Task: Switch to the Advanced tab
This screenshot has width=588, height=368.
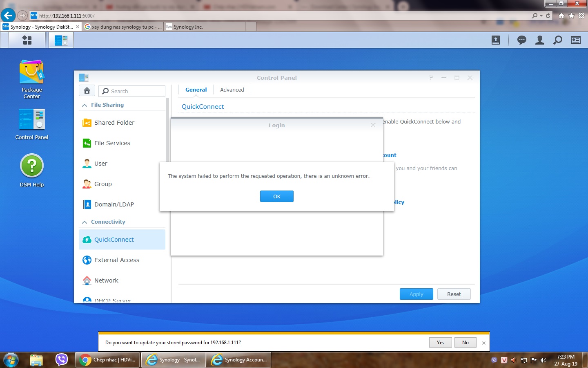Action: (x=232, y=90)
